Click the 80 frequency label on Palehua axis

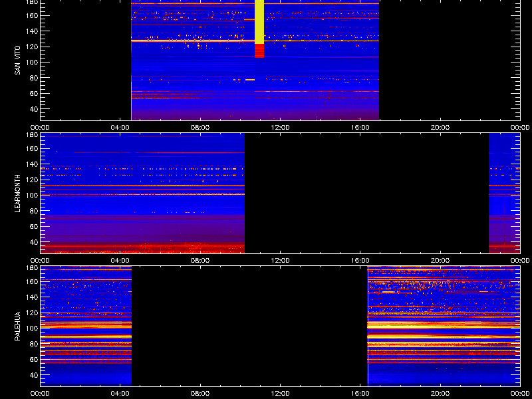coord(33,344)
